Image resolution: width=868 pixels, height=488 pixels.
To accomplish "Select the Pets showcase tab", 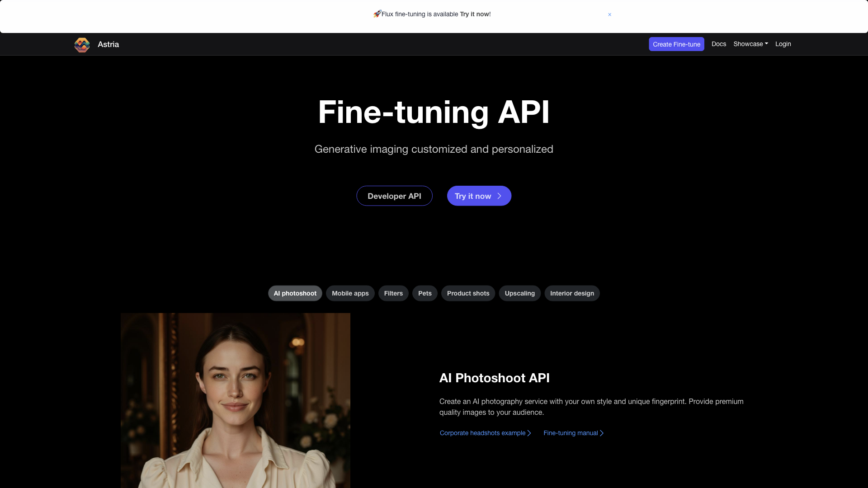I will coord(425,293).
